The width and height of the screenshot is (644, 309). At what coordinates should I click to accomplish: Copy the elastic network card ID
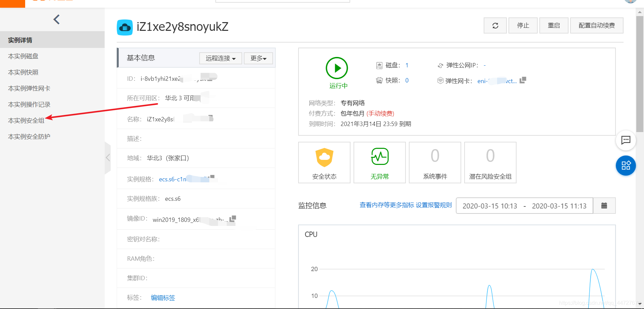coord(523,80)
